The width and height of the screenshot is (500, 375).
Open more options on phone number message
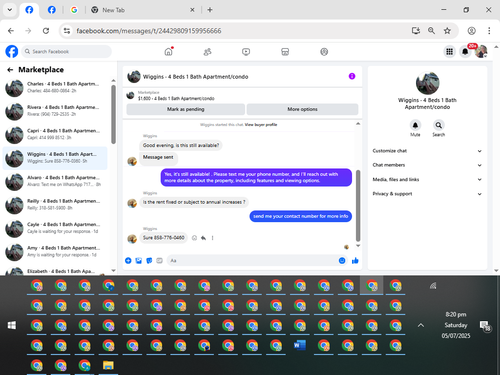(212, 238)
